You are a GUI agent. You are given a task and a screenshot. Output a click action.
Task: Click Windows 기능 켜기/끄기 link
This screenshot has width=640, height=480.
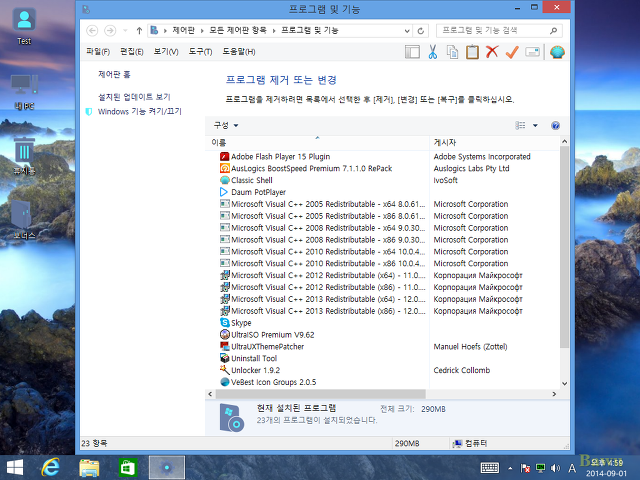140,111
